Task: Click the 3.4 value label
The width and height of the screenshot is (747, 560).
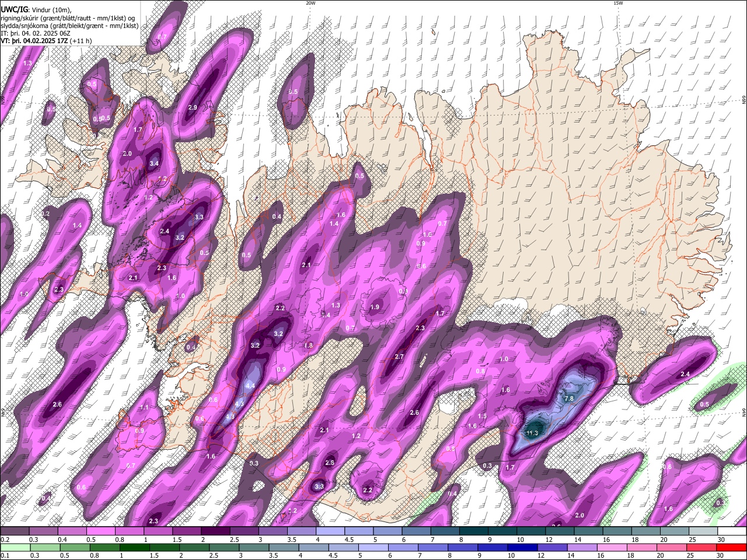Action: point(154,163)
